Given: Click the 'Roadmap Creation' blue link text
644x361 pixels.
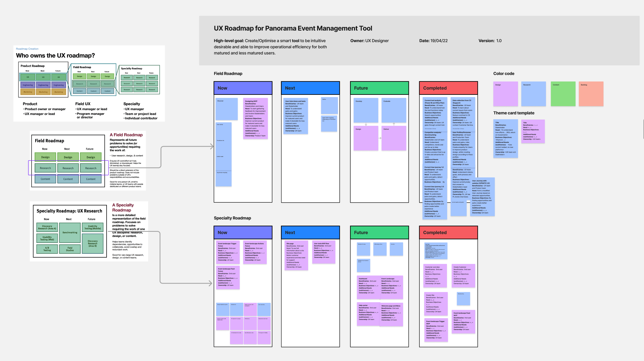Looking at the screenshot, I should point(27,49).
